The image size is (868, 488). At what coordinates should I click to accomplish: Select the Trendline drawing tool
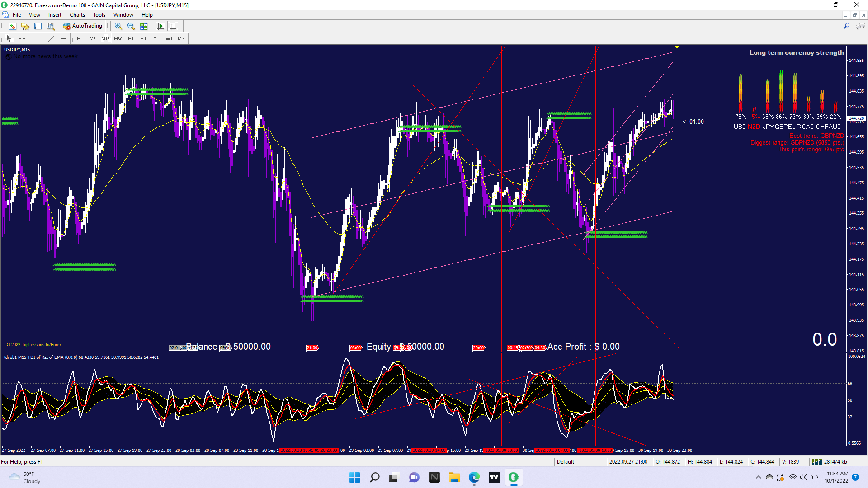pyautogui.click(x=51, y=38)
